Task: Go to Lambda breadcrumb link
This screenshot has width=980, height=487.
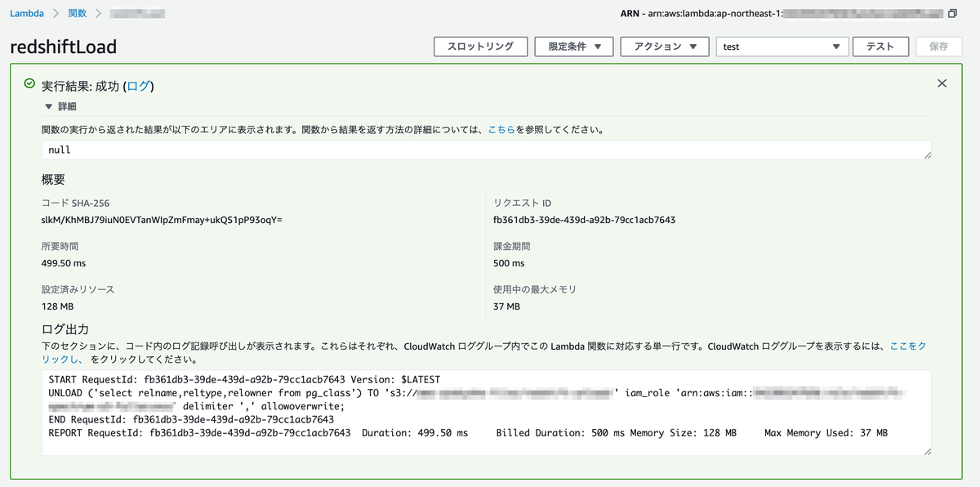Action: coord(28,13)
